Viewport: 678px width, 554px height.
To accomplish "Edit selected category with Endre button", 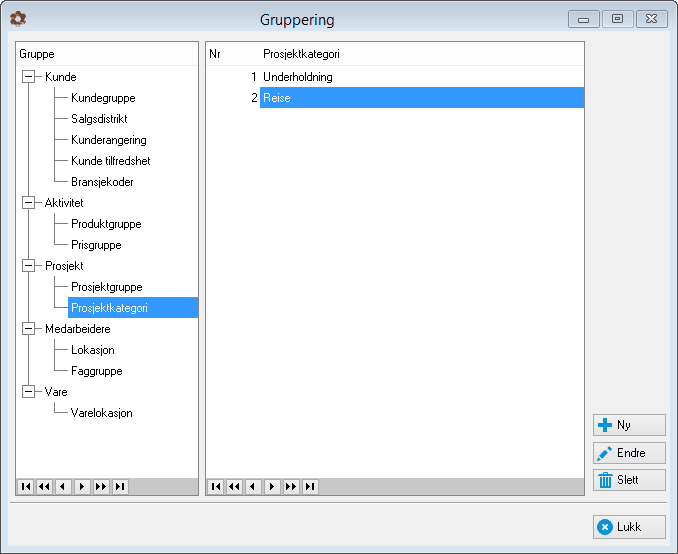I will pyautogui.click(x=629, y=453).
